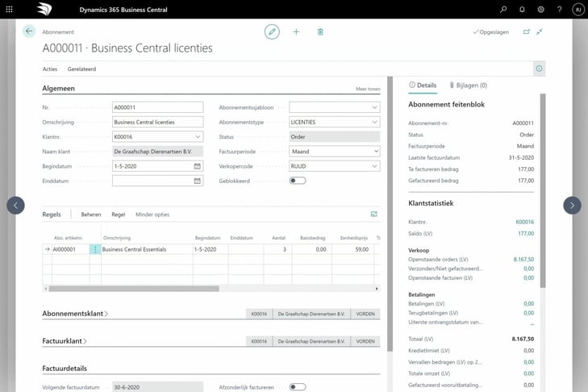Click the main page vertical scrollbar
The height and width of the screenshot is (392, 588).
pos(390,214)
